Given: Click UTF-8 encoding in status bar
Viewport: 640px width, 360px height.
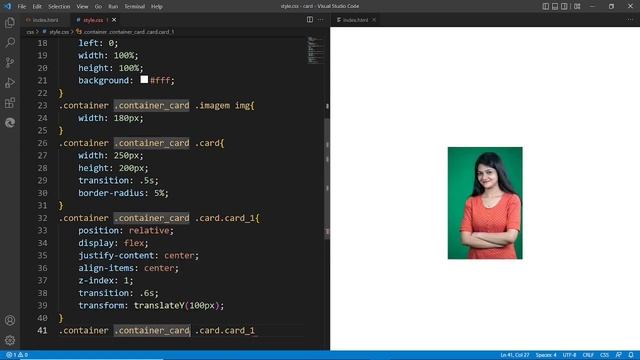Looking at the screenshot, I should point(569,355).
